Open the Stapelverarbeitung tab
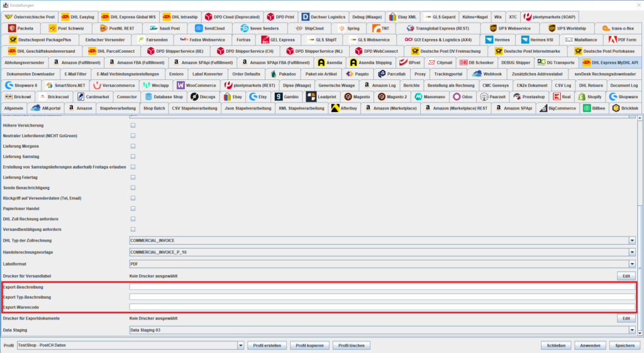 [118, 108]
